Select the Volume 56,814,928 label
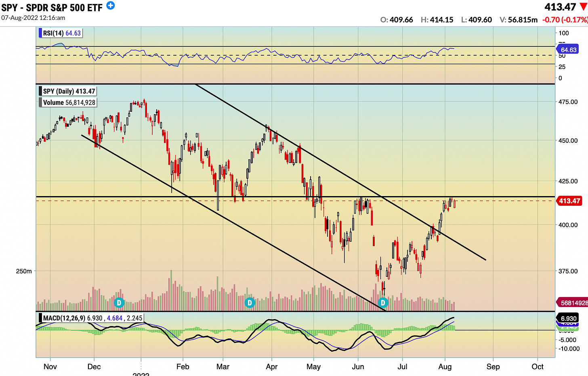Screen dimensions: 588x376 coord(67,102)
